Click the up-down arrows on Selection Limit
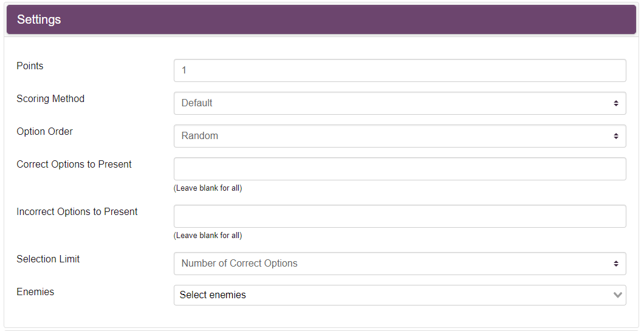 tap(615, 264)
